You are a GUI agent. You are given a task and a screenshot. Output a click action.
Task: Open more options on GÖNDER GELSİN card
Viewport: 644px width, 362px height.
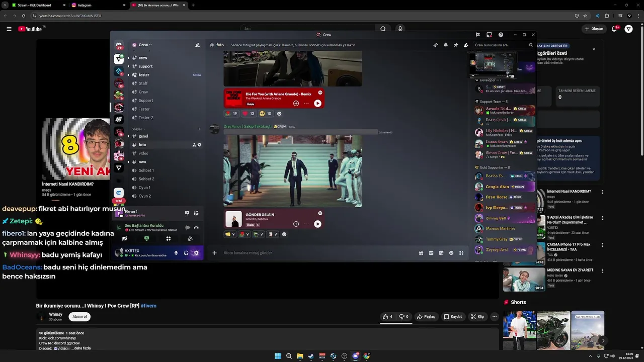pos(306,224)
